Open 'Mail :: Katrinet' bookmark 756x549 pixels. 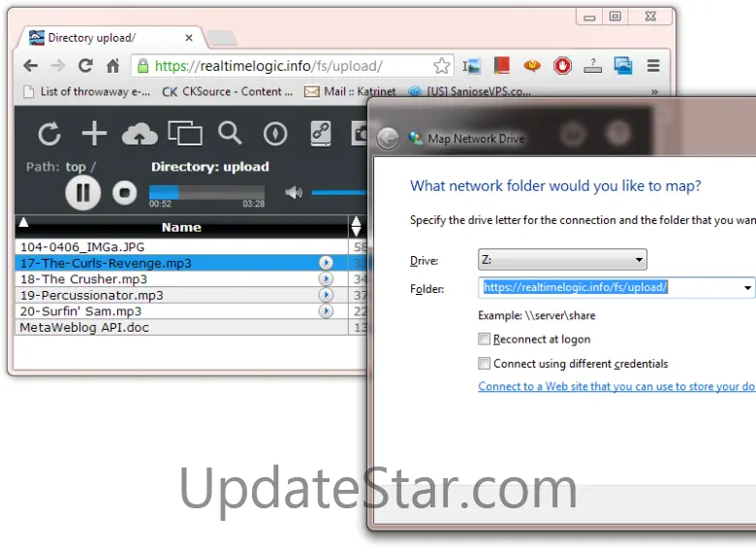tap(350, 91)
